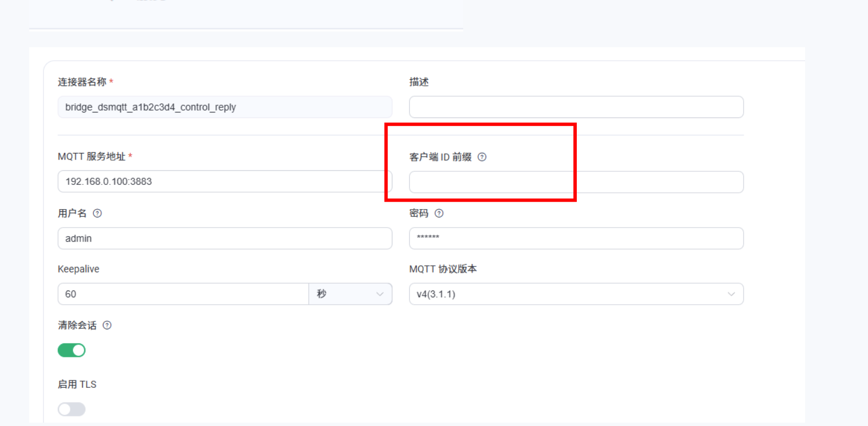Click the 连接器名称 field label

point(82,82)
